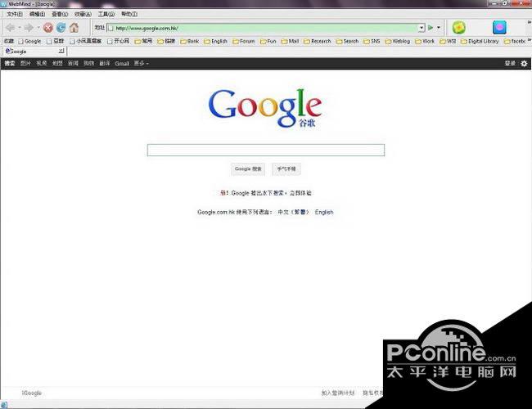
Task: Click the 立即体验 promo link
Action: tap(300, 193)
